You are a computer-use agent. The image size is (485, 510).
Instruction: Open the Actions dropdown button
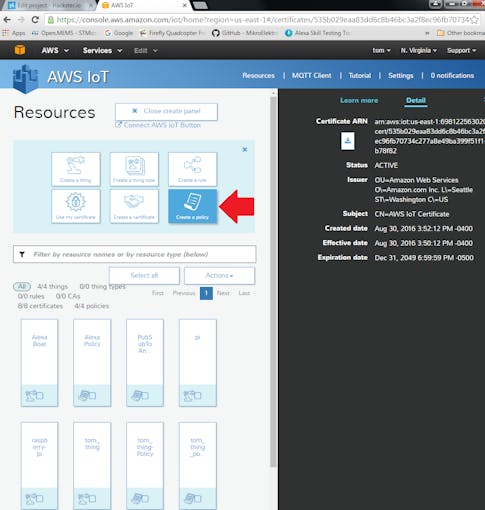pyautogui.click(x=220, y=275)
